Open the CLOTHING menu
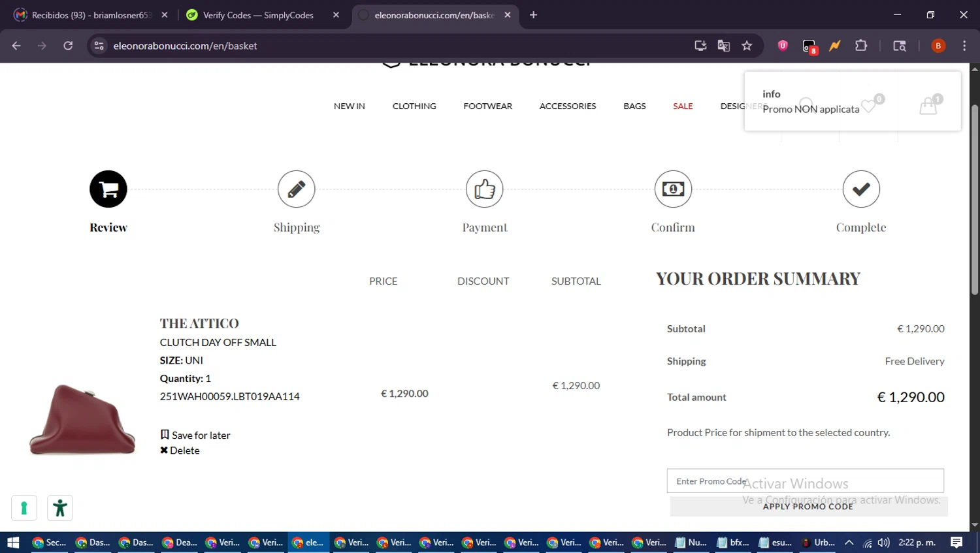 click(x=414, y=106)
